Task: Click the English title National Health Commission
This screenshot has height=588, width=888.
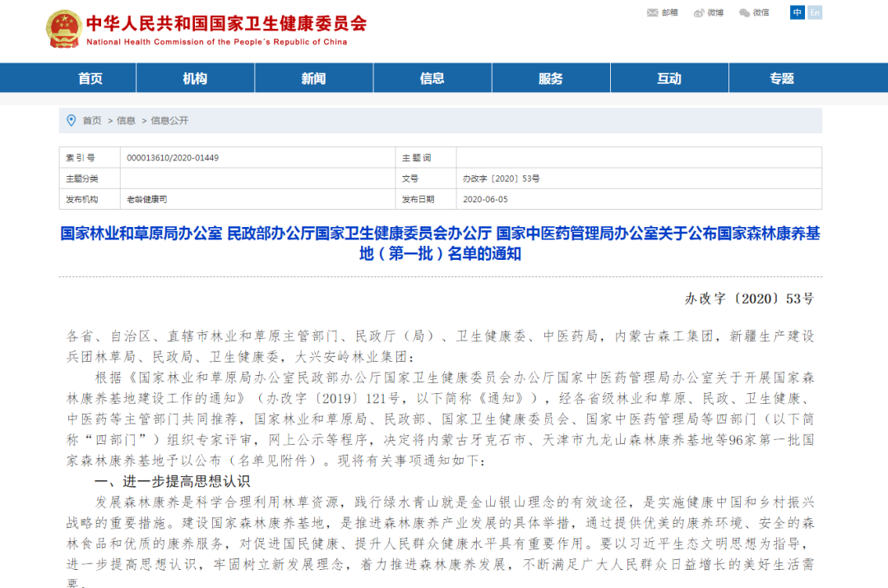Action: (216, 42)
